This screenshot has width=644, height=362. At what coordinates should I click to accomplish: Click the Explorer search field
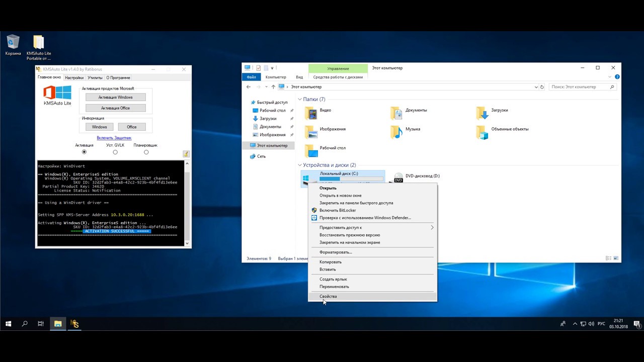(583, 87)
